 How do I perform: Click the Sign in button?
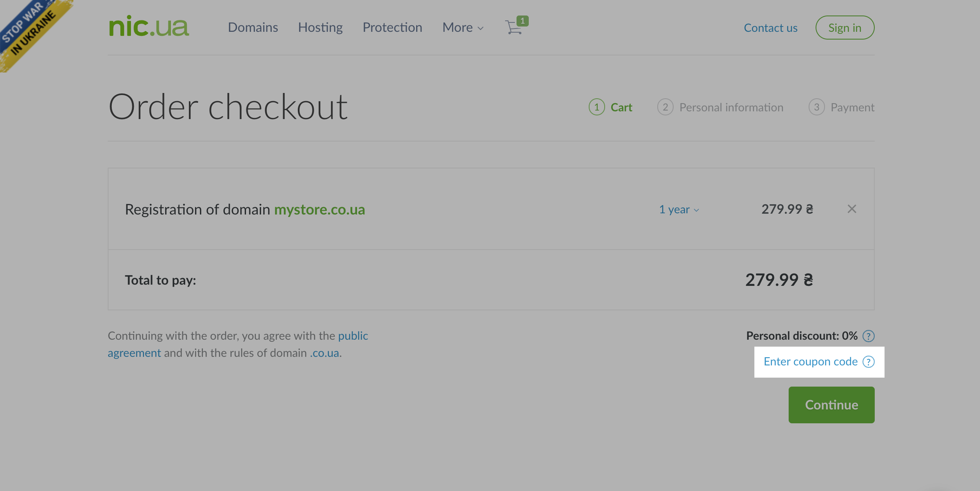coord(845,28)
